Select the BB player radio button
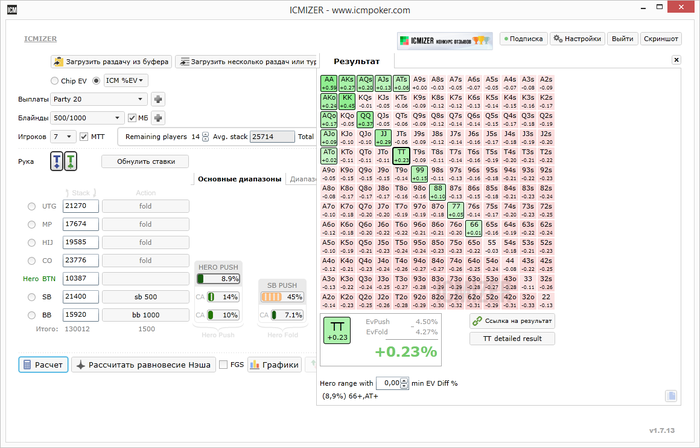 [31, 315]
